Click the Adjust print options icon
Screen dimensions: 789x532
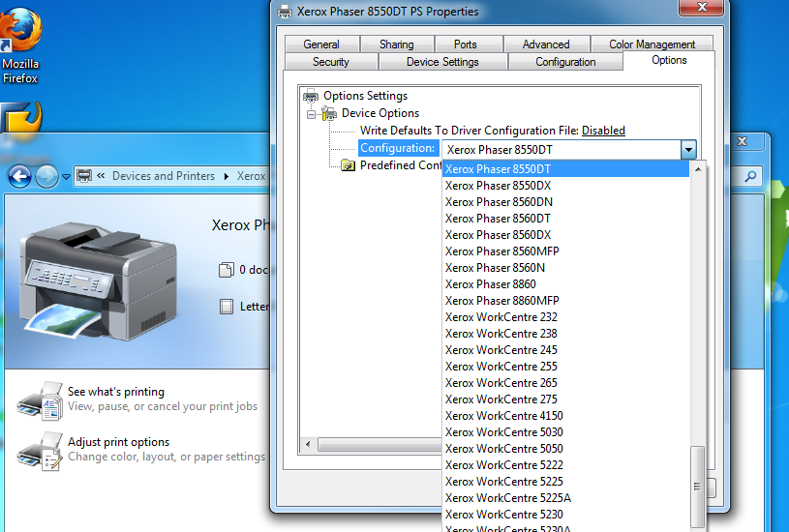pyautogui.click(x=40, y=451)
